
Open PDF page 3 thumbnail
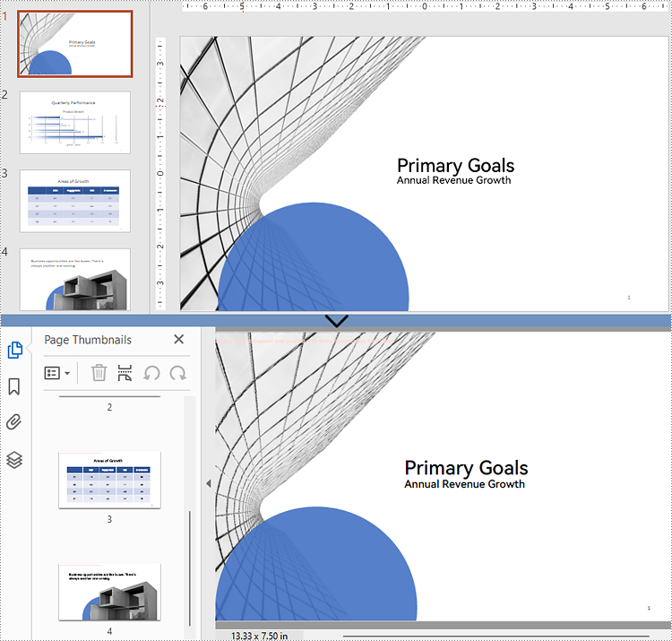pyautogui.click(x=109, y=480)
